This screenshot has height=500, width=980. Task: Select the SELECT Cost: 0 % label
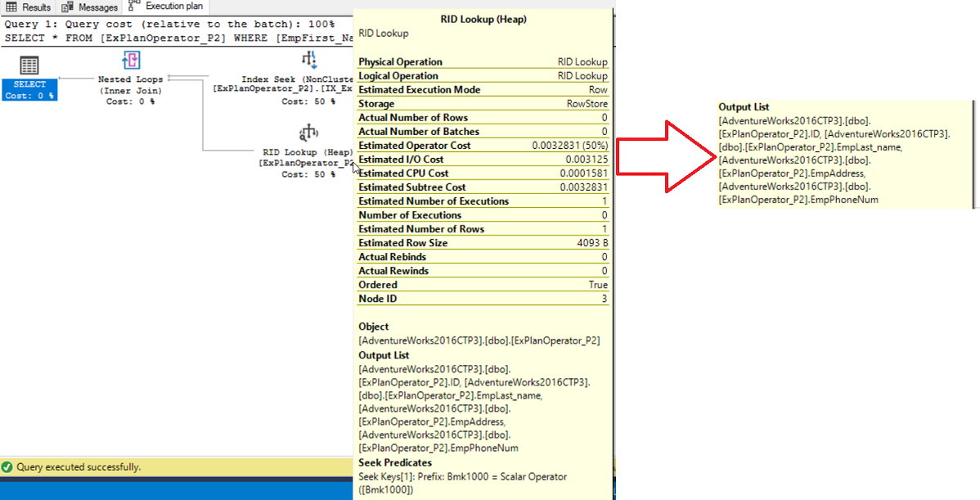click(x=29, y=90)
